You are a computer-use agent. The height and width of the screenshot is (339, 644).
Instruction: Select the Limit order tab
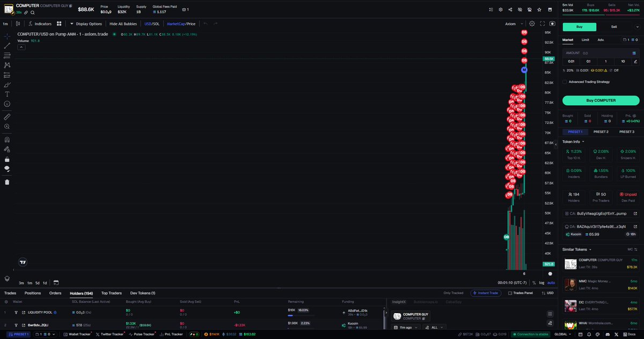pyautogui.click(x=585, y=40)
